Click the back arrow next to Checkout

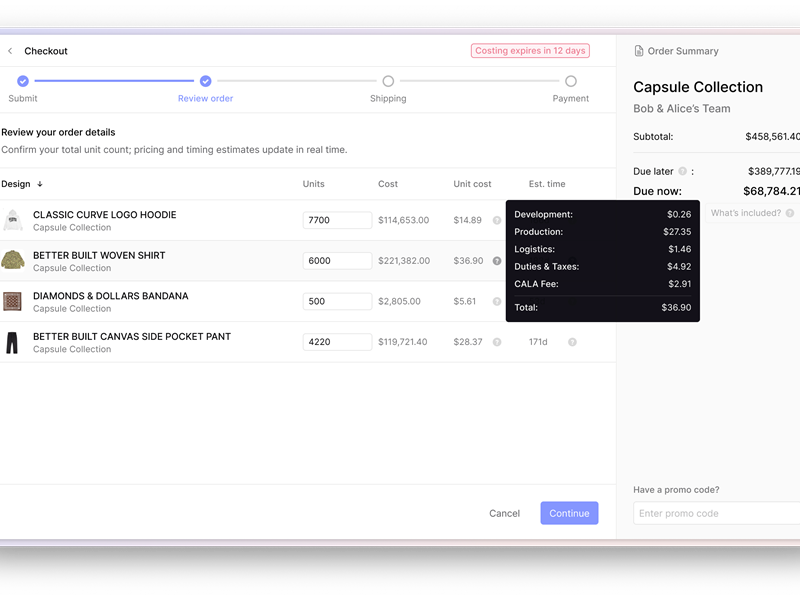[x=10, y=51]
